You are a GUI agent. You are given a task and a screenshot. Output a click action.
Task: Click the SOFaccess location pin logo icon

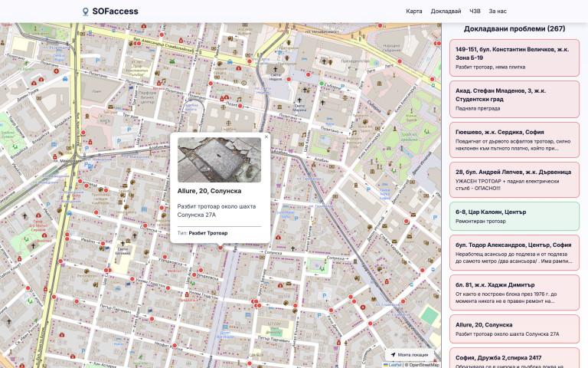(x=86, y=11)
